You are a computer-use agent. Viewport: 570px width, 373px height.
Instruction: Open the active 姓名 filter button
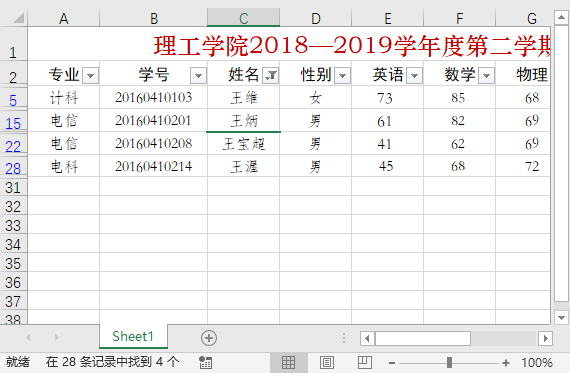pyautogui.click(x=270, y=76)
